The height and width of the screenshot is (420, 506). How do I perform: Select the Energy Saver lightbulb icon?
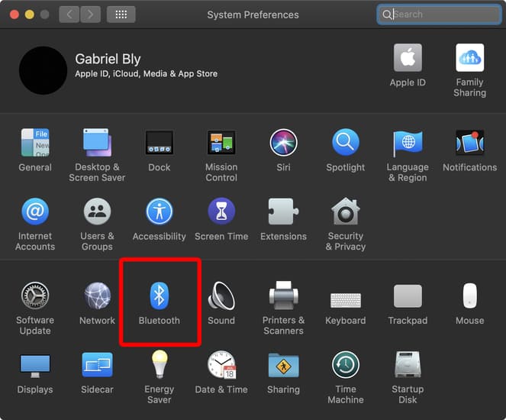click(x=159, y=365)
